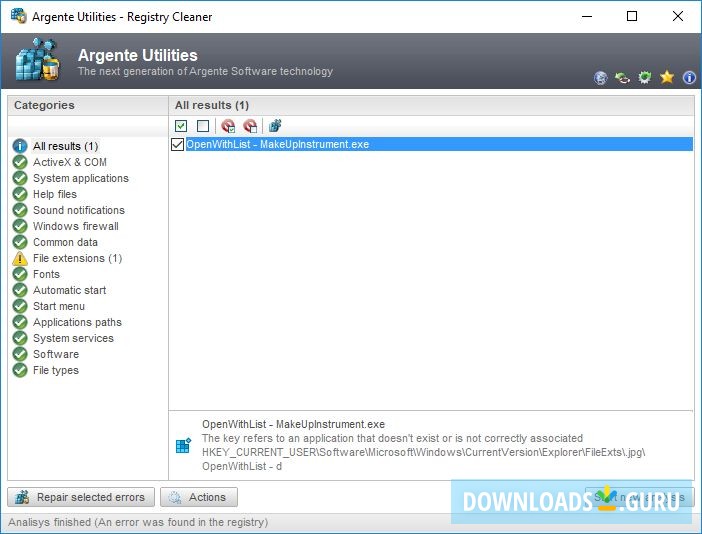Viewport: 702px width, 534px height.
Task: Select the ActiveX & COM category
Action: coord(70,162)
